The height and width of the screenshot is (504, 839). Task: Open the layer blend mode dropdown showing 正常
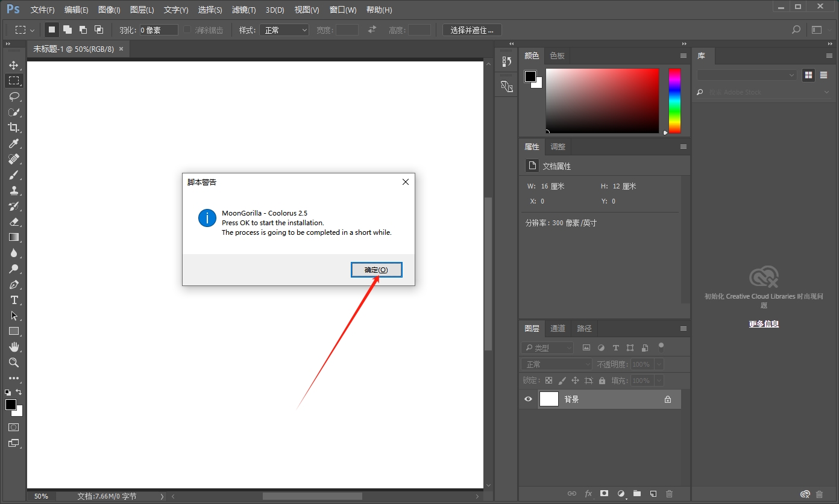(x=556, y=364)
